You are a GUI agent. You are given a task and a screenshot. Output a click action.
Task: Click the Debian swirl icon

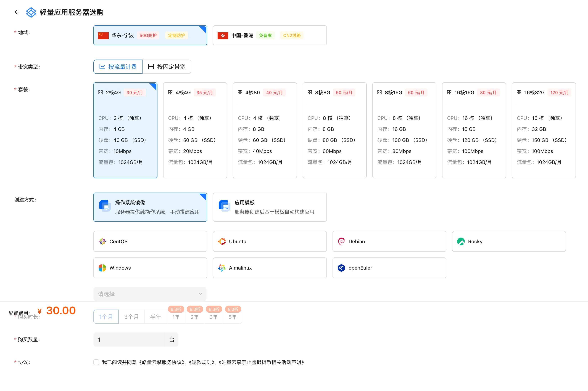(341, 241)
